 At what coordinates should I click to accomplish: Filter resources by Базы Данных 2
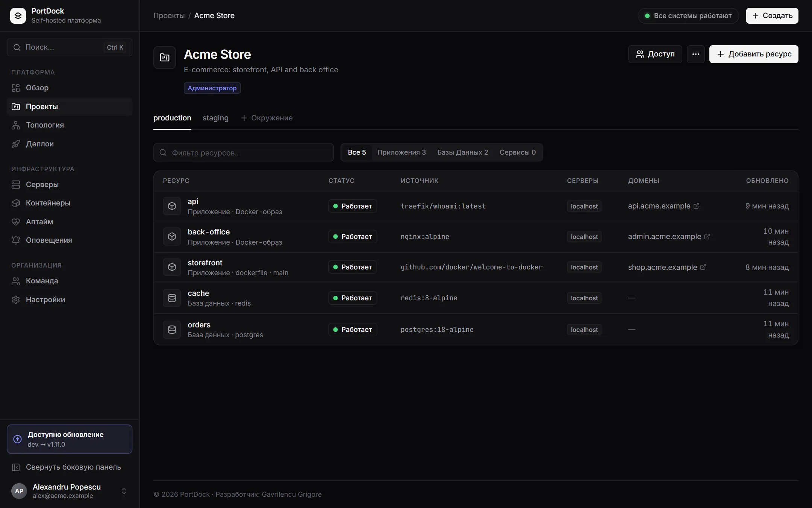coord(462,152)
